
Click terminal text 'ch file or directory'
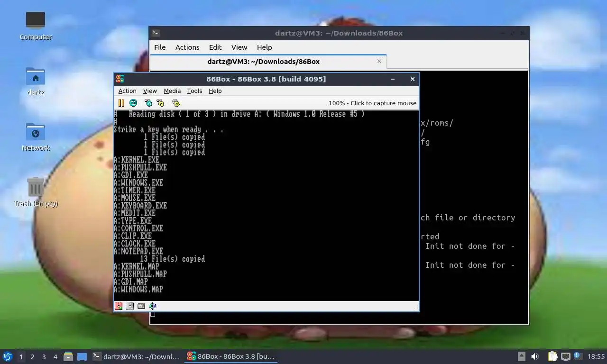click(468, 218)
